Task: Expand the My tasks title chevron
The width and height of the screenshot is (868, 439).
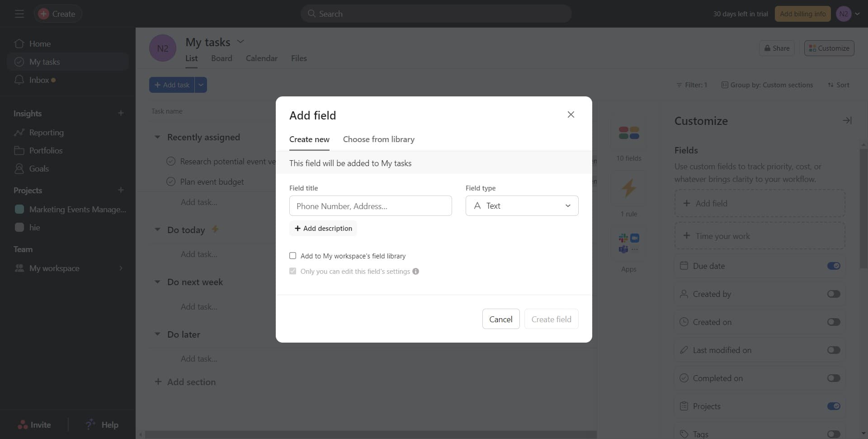Action: (241, 42)
